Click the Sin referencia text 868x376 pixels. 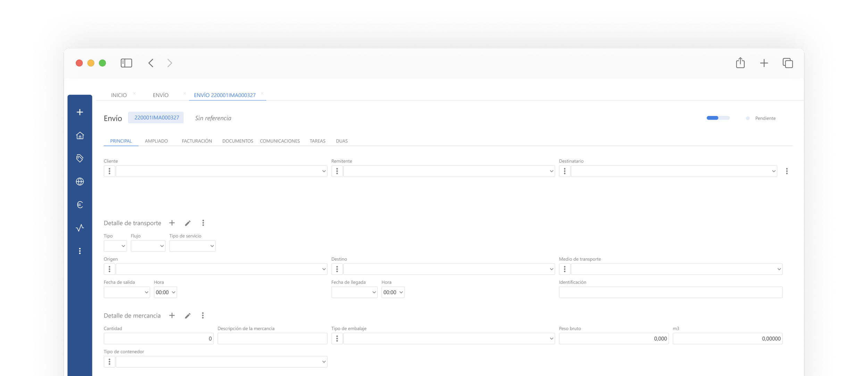[x=213, y=118]
